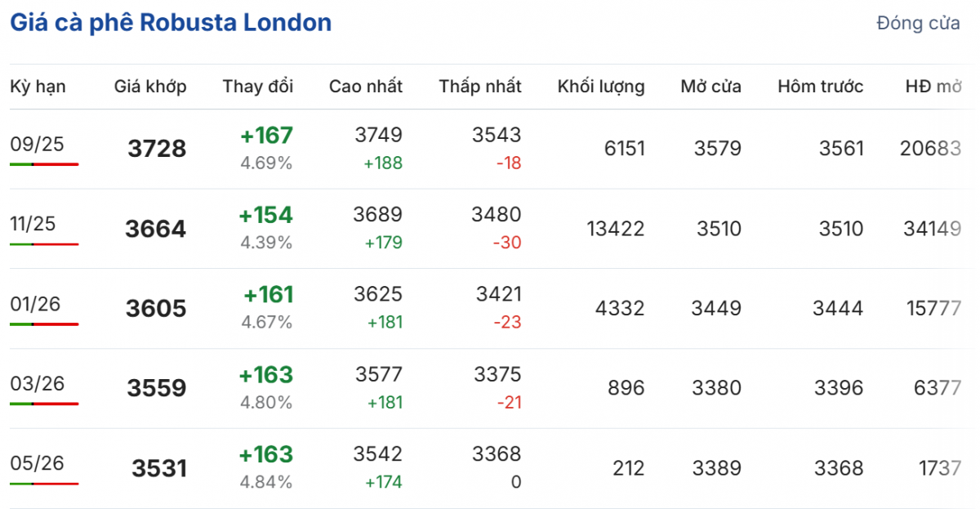Click the price range bar under 01/26

click(44, 324)
